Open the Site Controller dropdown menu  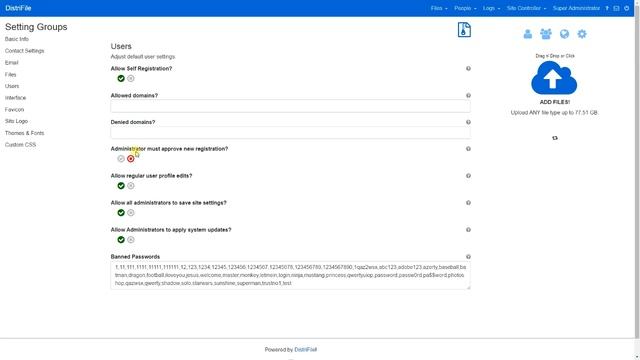click(526, 8)
